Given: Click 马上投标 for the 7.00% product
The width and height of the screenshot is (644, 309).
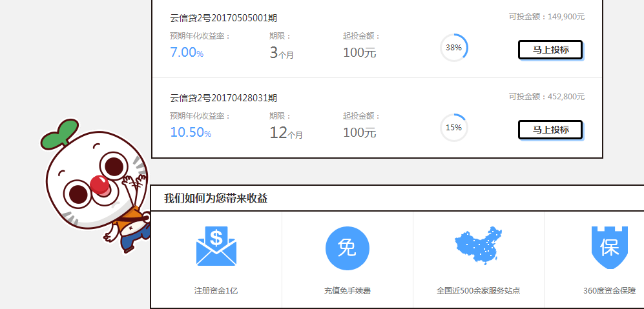Looking at the screenshot, I should 550,50.
